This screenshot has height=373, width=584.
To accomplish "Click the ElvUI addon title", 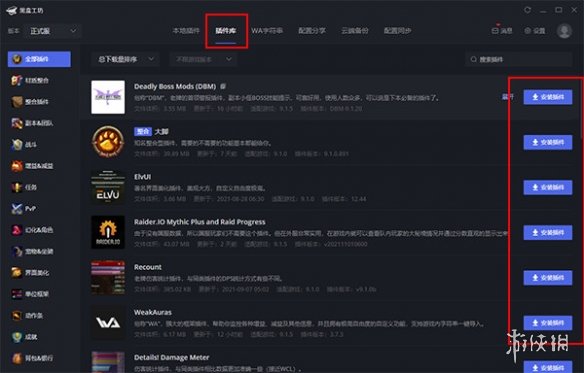I will 142,177.
